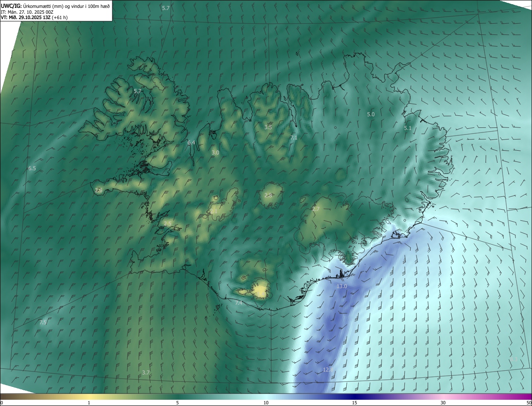Screen dimensions: 532x406
Task: Click the 30 mark on the color scale
Action: (443, 403)
